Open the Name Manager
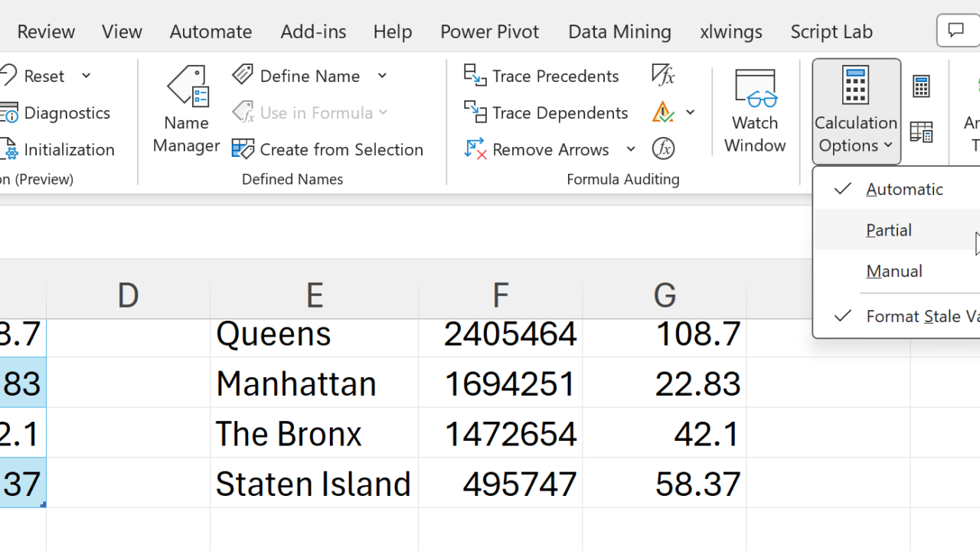 [x=186, y=111]
